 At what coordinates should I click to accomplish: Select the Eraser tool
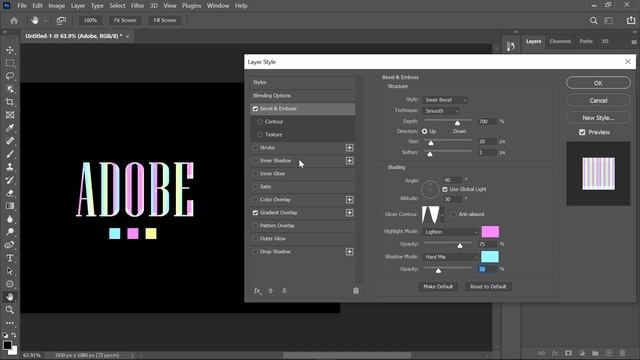pyautogui.click(x=10, y=193)
